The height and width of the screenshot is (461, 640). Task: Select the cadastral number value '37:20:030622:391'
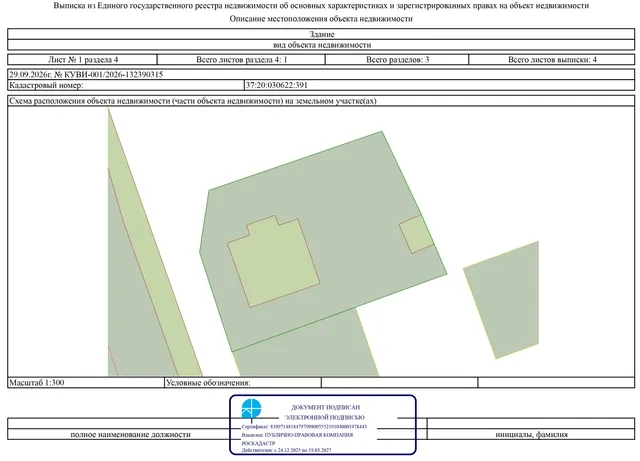coord(276,85)
